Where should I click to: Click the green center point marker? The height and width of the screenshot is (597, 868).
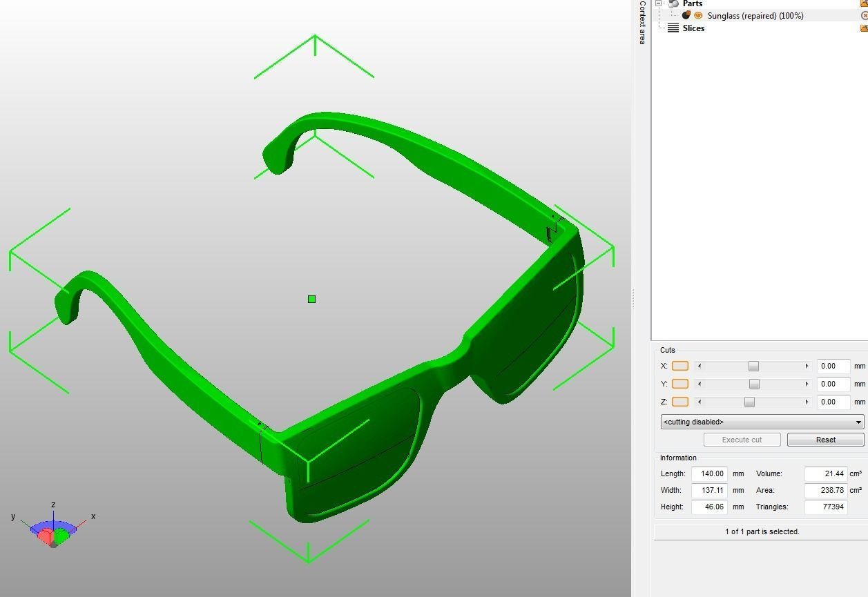(x=311, y=299)
